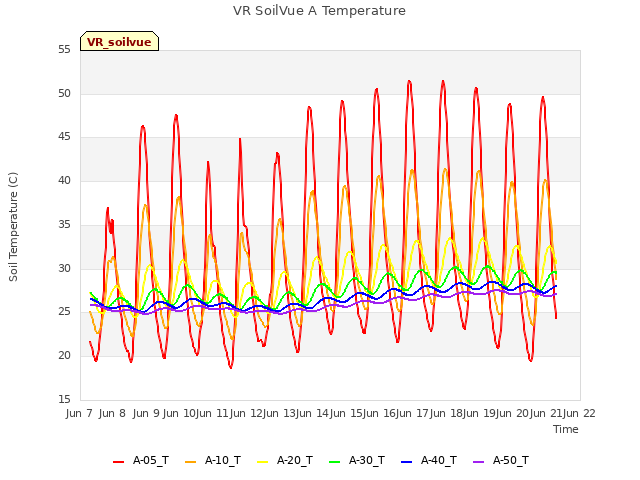Click the 15 y-axis tick label

coord(64,399)
